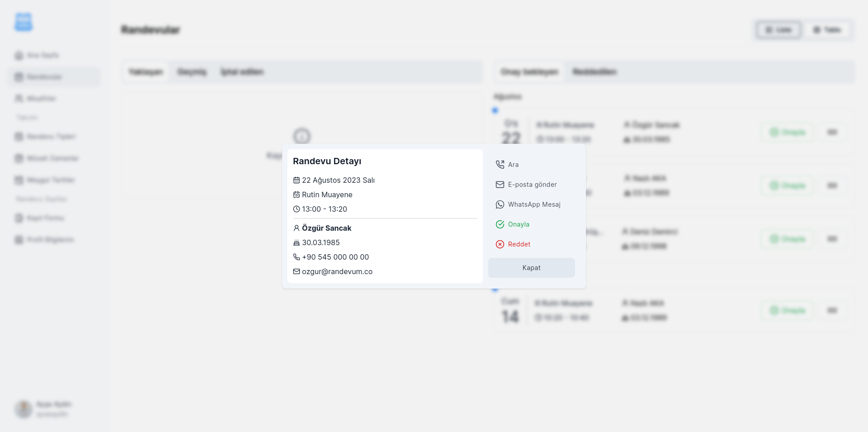Click the red Reddet icon
Viewport: 868px width, 432px height.
pyautogui.click(x=500, y=244)
